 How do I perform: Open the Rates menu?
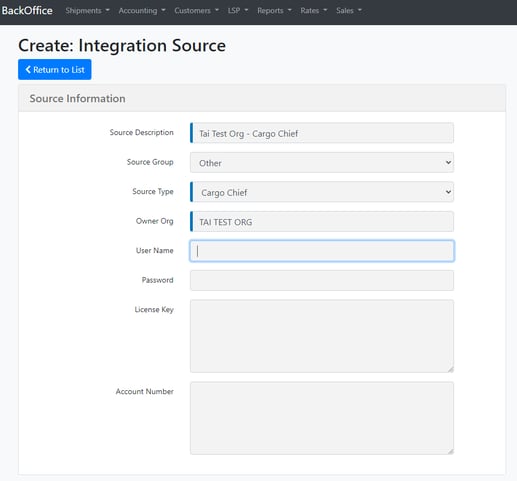tap(314, 11)
